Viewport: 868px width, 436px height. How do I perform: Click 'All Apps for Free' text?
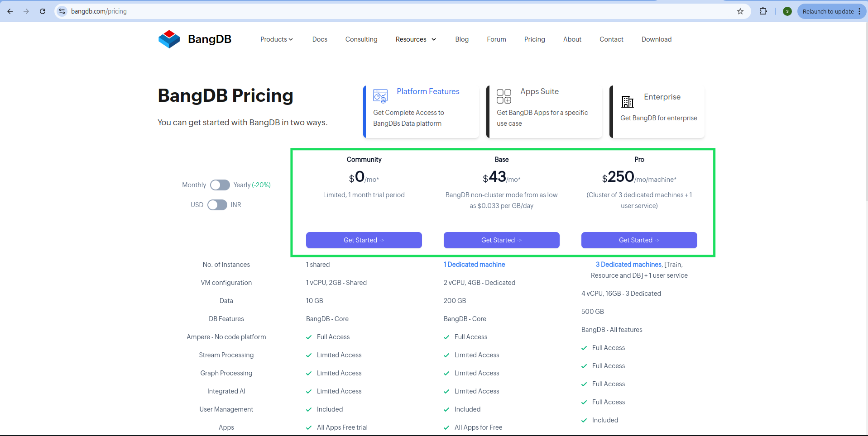[479, 427]
